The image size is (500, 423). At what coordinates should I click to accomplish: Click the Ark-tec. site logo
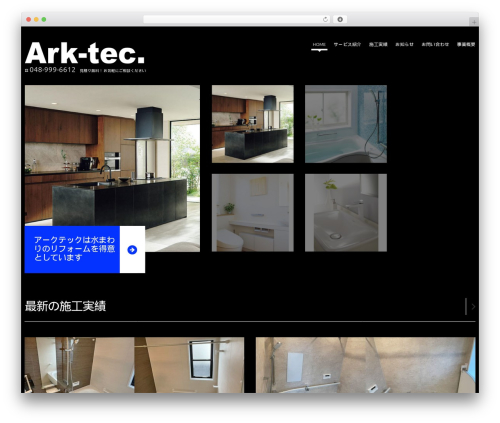(85, 53)
